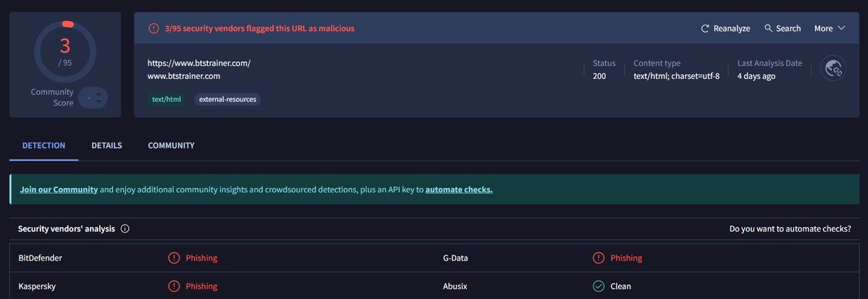
Task: Click the external-resources tag
Action: tap(227, 100)
